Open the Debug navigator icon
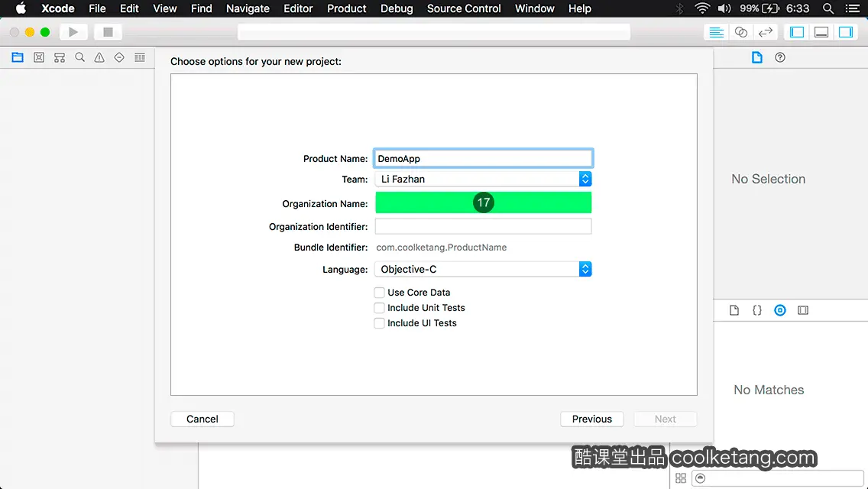This screenshot has width=868, height=489. (x=140, y=57)
